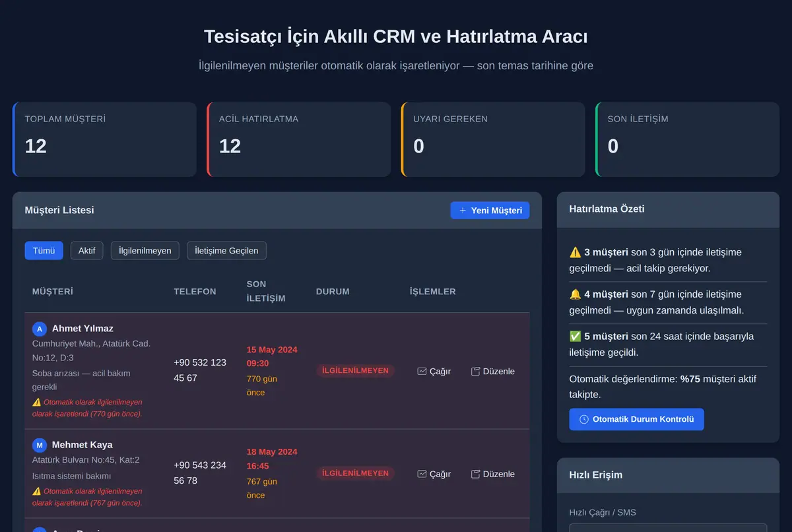Click Ahmet Yılmaz's avatar icon

40,329
